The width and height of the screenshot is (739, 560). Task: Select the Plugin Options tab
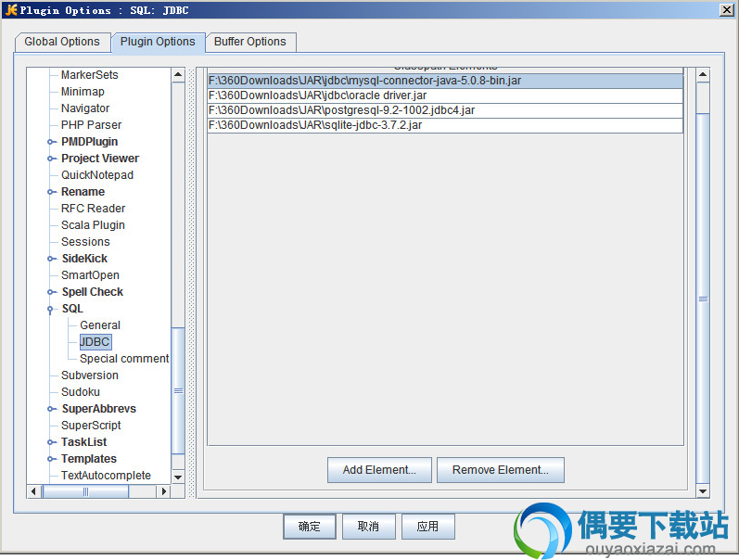[158, 42]
